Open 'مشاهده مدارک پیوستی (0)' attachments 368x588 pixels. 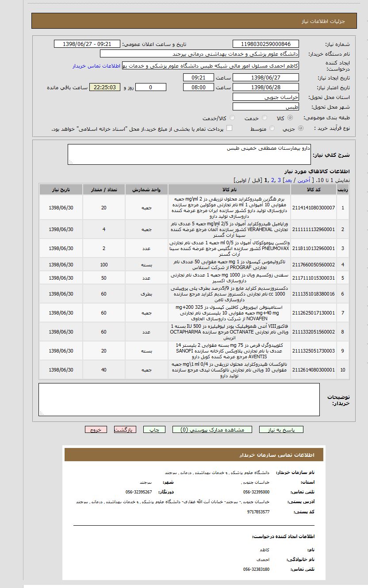pos(212,429)
